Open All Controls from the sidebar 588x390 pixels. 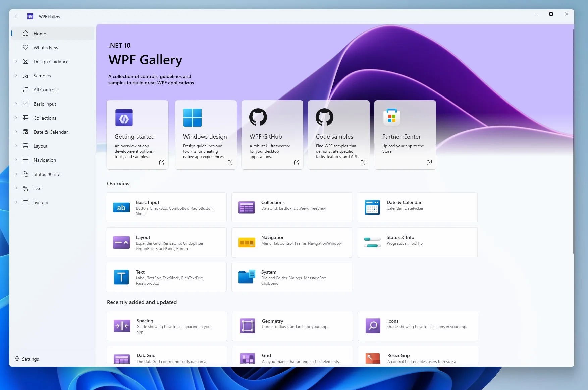53,89
